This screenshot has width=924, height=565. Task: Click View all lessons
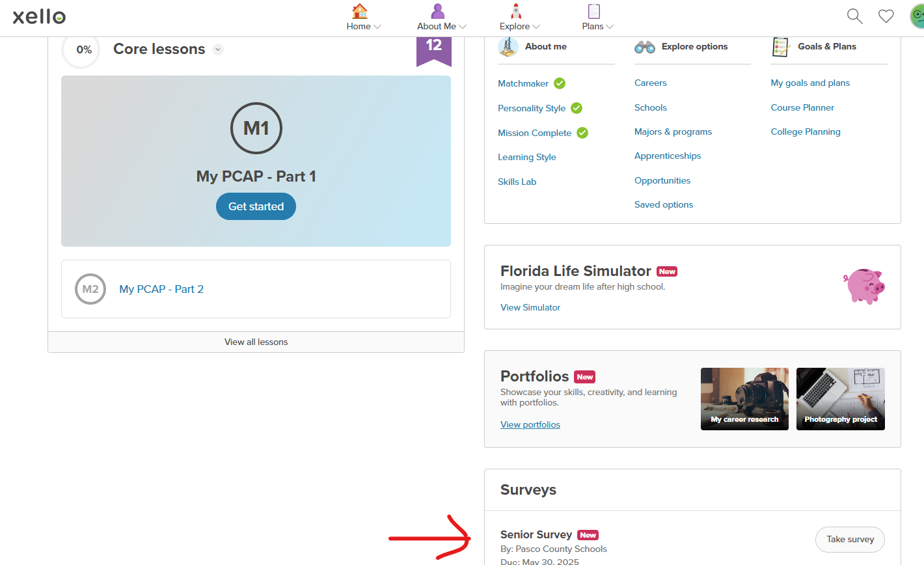coord(256,342)
